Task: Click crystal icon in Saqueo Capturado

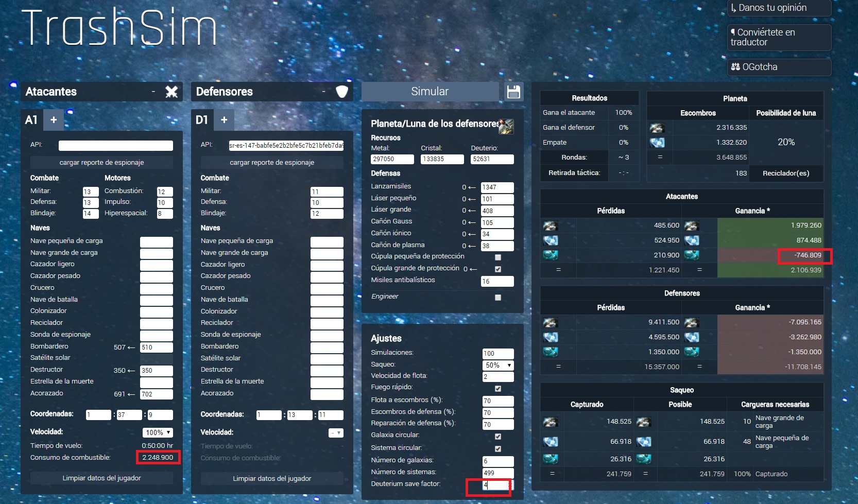Action: coord(551,442)
